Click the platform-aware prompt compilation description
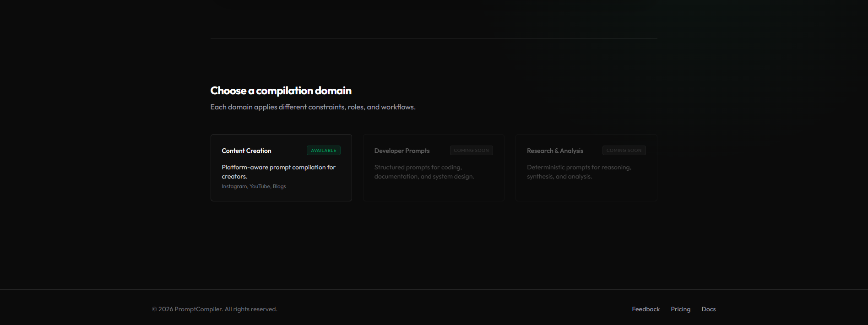Screen dimensions: 868x325 [278, 168]
